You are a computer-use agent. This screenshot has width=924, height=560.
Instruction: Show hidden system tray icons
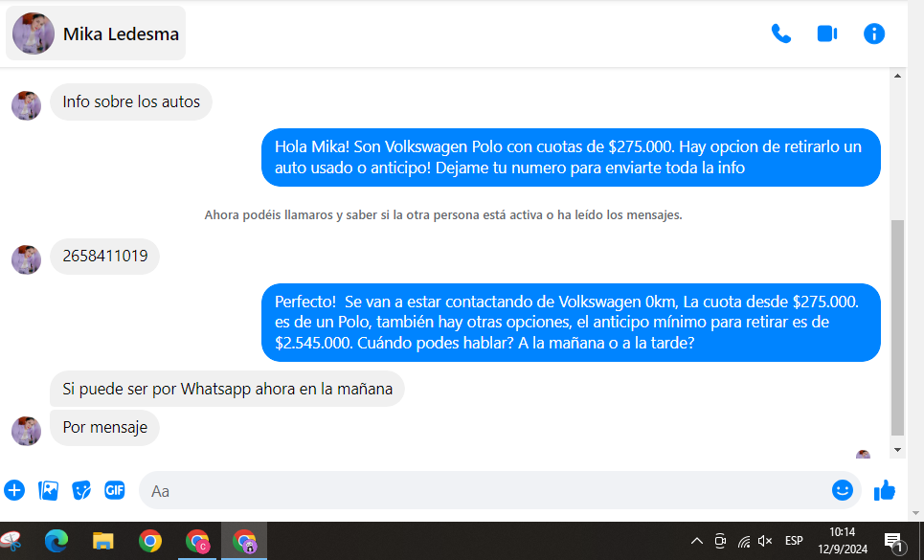point(697,541)
